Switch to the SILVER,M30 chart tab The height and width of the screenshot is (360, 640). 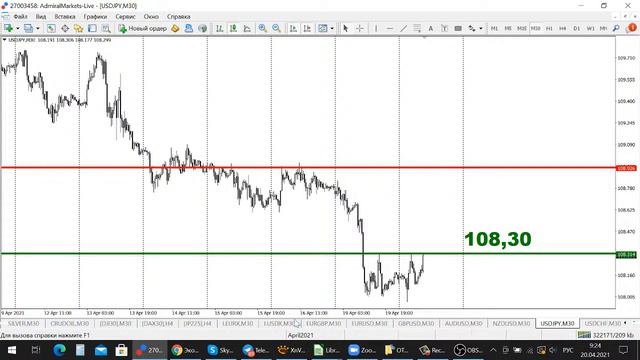pos(23,323)
